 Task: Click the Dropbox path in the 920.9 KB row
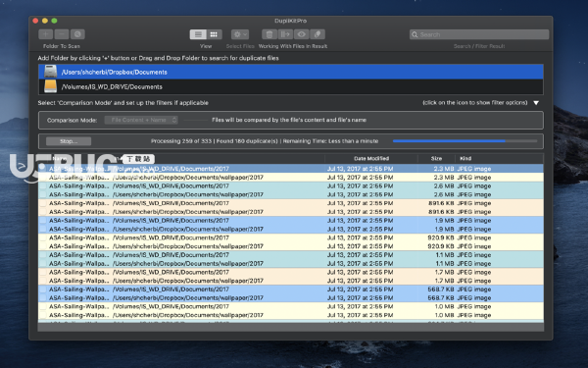point(188,246)
